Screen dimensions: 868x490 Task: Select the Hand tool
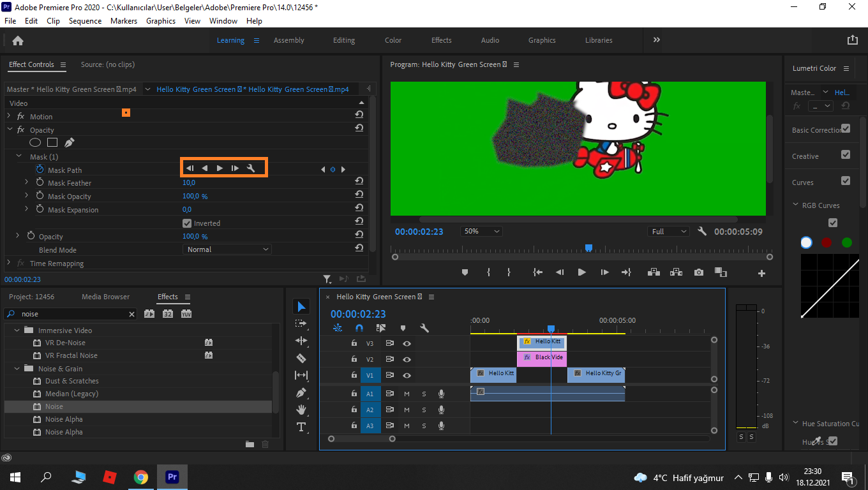(301, 410)
